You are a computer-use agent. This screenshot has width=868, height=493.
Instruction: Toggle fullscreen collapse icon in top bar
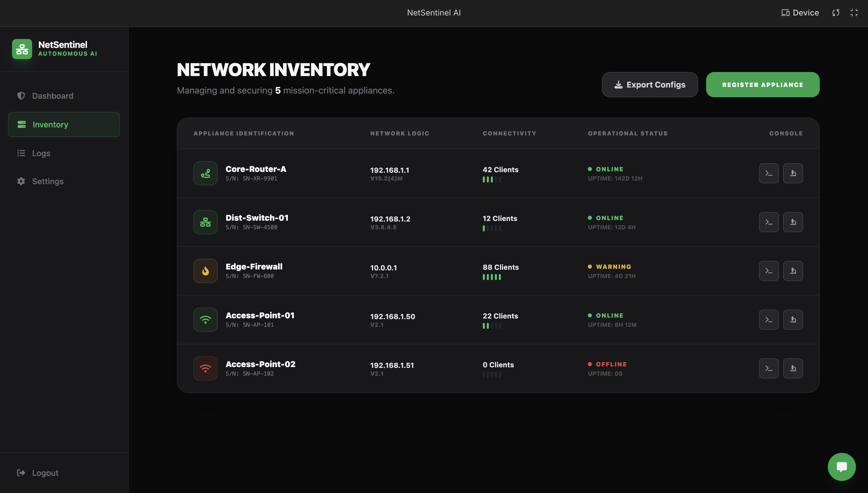coord(854,13)
